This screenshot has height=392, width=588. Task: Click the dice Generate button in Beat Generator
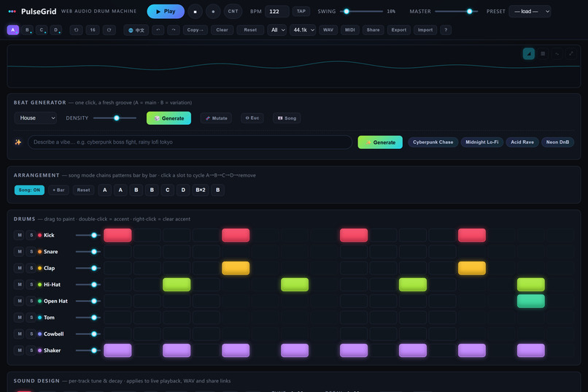169,118
